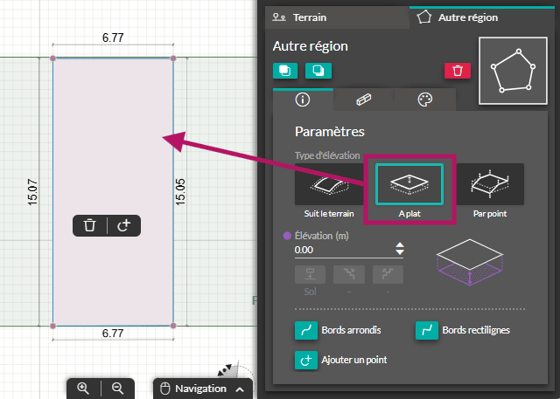Click the middle disabled stairs-down icon

coord(349,274)
